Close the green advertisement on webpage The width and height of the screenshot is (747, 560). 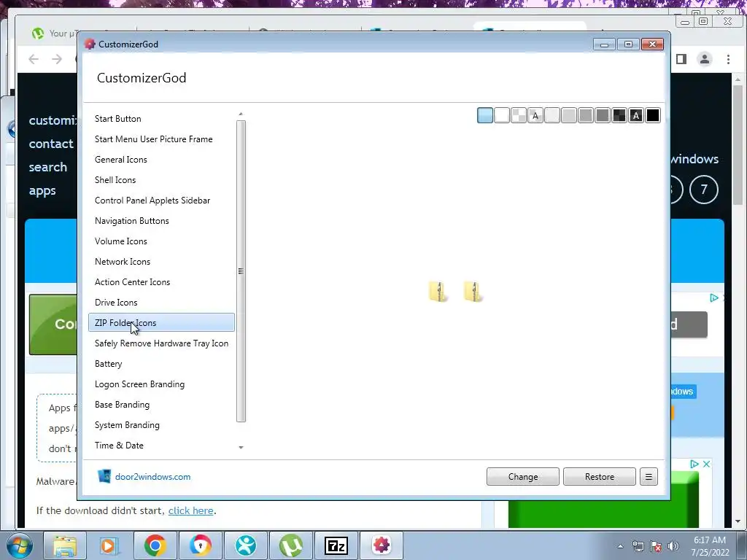point(706,464)
